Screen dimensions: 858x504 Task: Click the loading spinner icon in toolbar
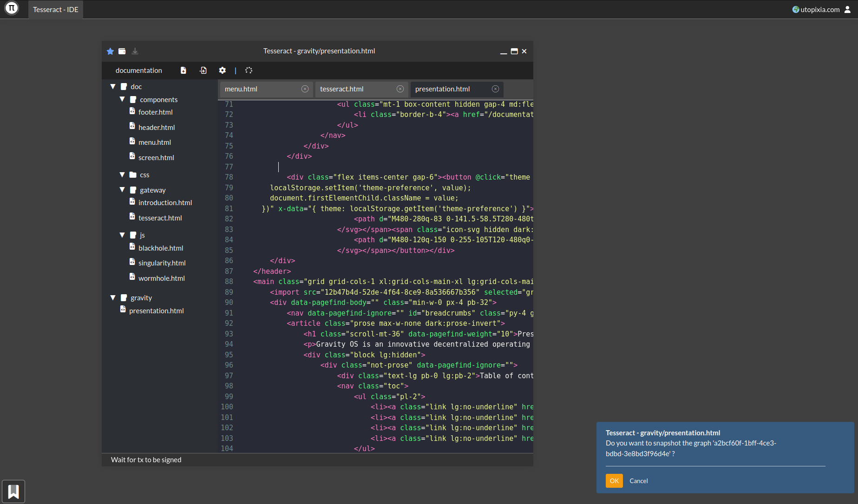pos(249,70)
